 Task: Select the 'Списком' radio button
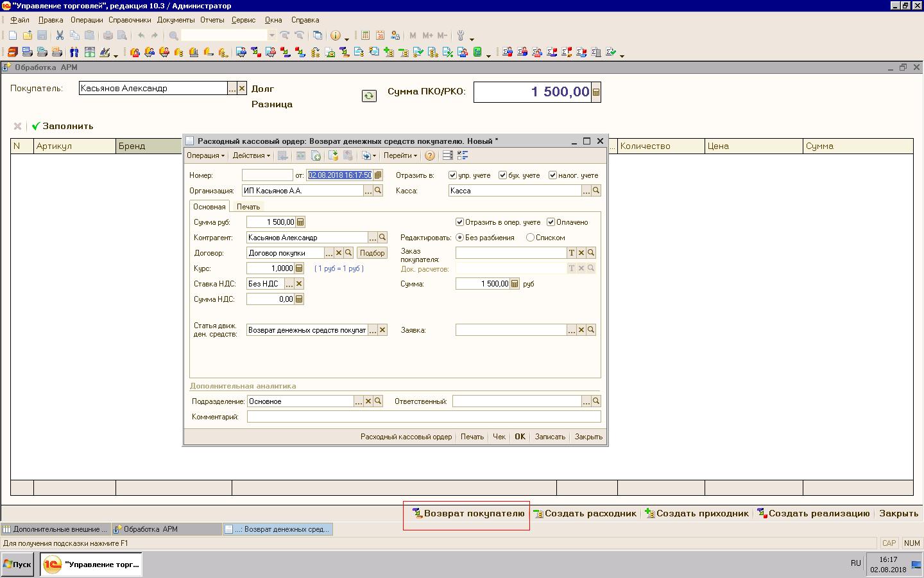pyautogui.click(x=530, y=238)
